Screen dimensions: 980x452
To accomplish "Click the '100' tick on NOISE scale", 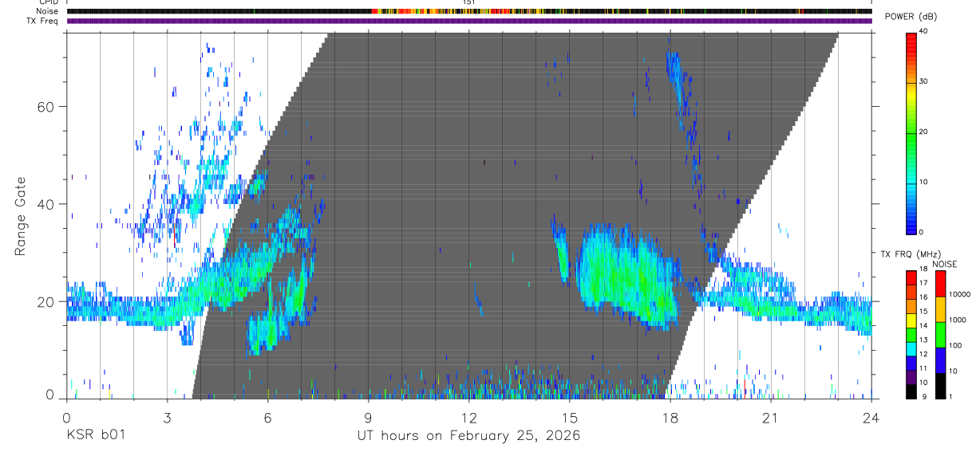I will click(956, 345).
